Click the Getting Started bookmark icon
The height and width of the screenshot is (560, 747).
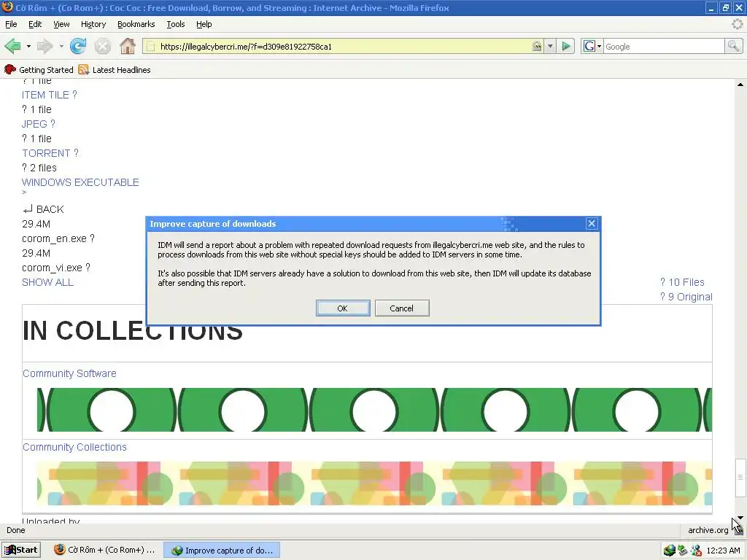10,69
